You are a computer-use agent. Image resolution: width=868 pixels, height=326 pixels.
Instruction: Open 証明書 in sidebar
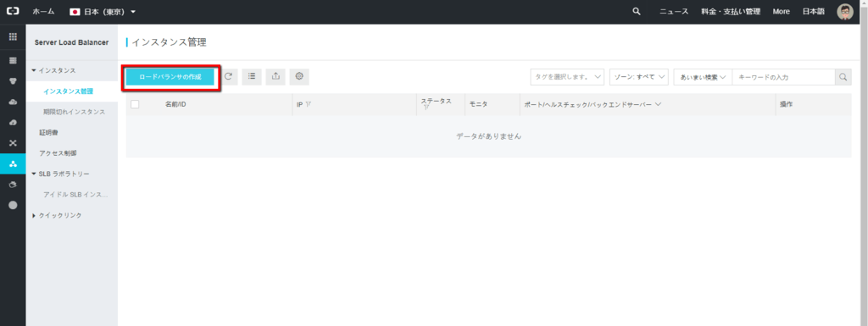point(48,133)
